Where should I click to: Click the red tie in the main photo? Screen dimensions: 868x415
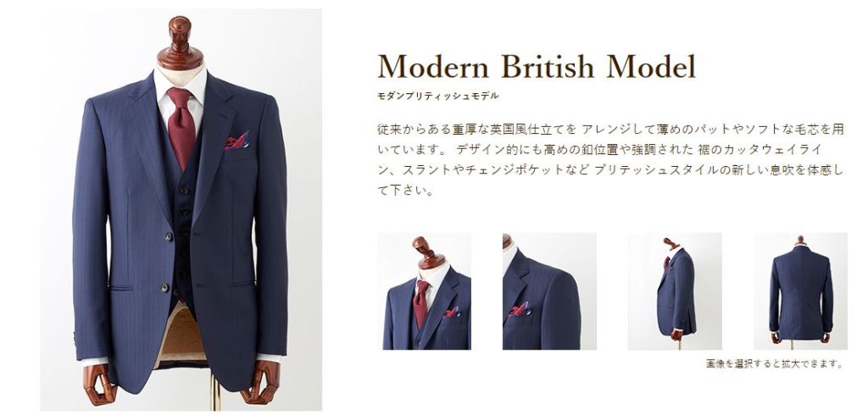point(181,127)
